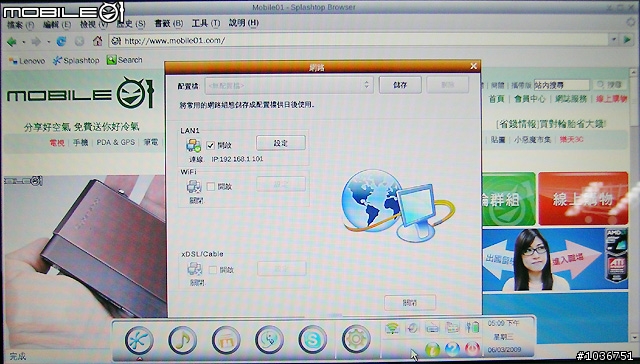The height and width of the screenshot is (364, 640).
Task: Click the 站內搜尋 site search field
Action: [562, 85]
